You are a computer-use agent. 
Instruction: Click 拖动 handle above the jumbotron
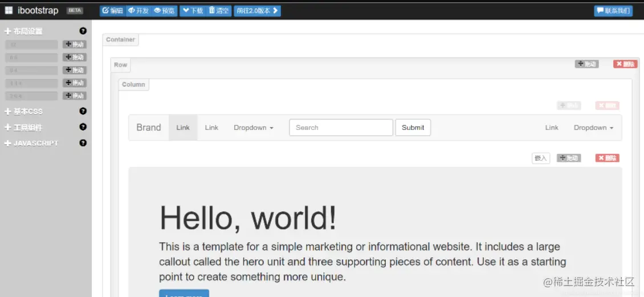click(569, 158)
